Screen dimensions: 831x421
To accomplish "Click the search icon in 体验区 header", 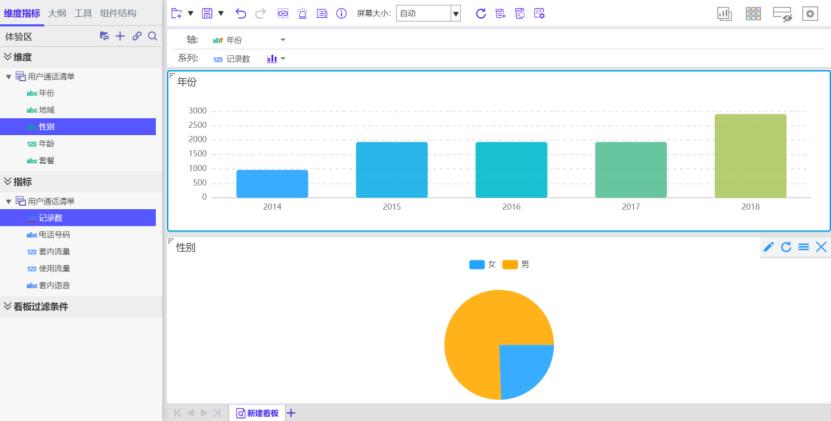I will 152,36.
